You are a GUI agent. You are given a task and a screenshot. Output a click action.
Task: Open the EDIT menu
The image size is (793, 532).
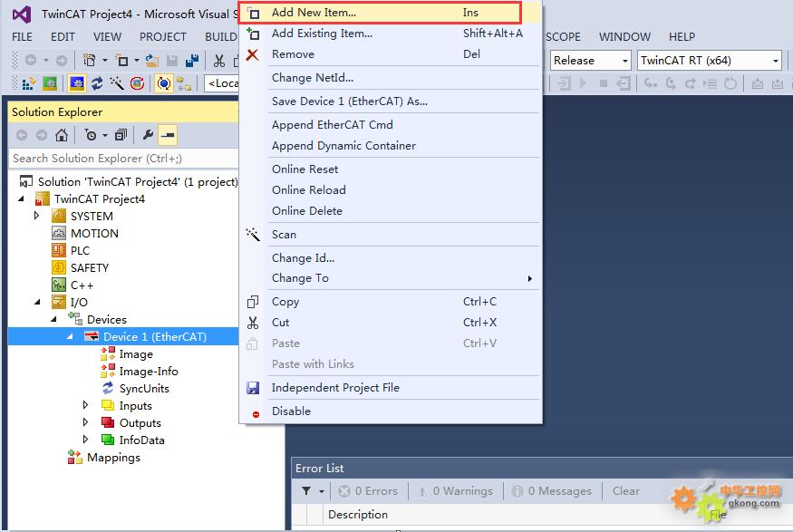[63, 37]
